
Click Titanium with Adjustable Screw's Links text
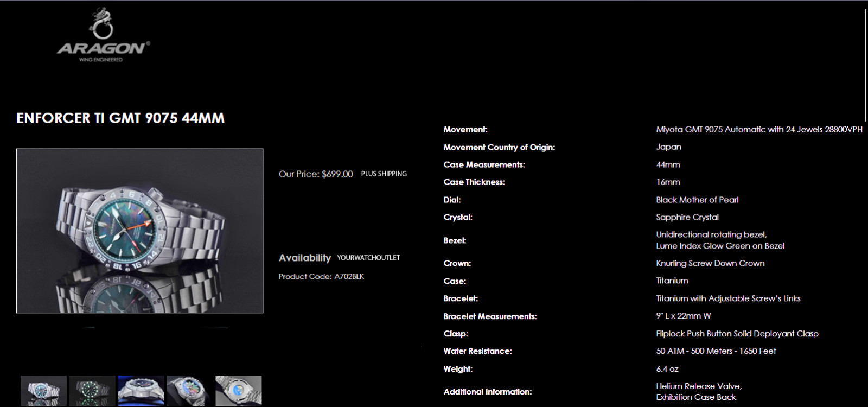[728, 299]
